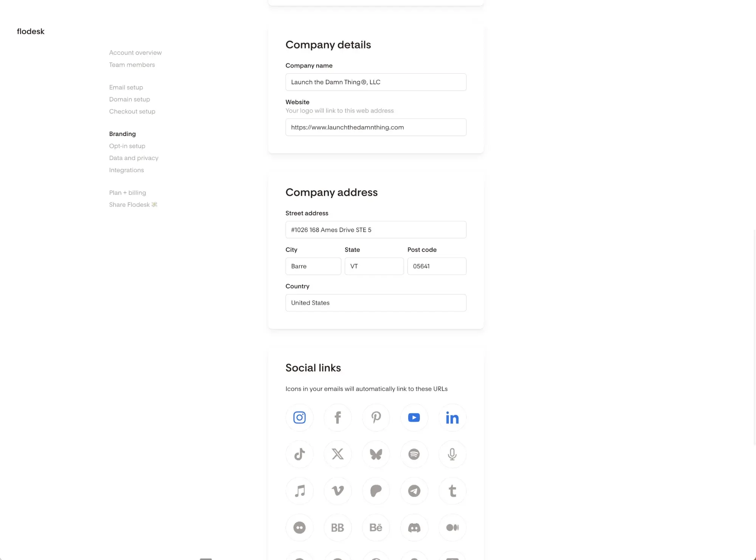Select the Discord icon
The height and width of the screenshot is (560, 756).
414,528
